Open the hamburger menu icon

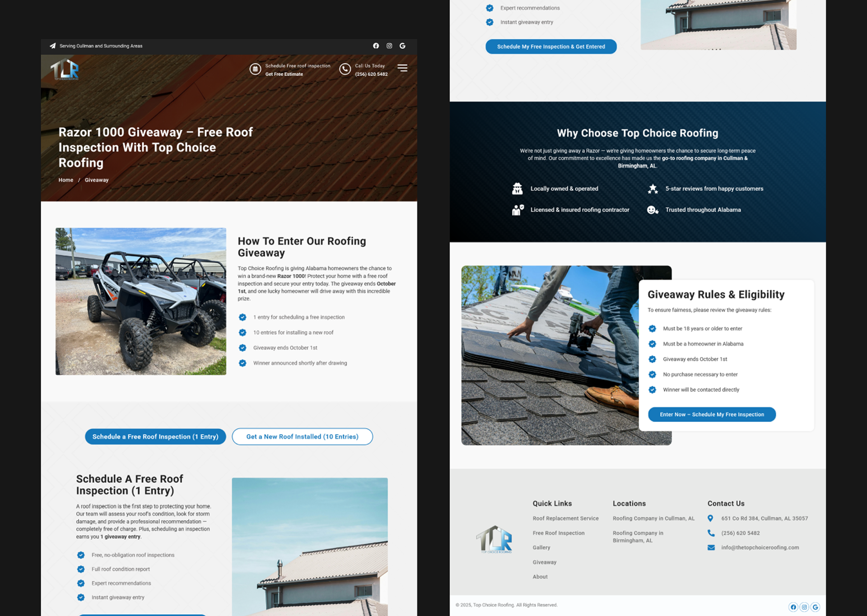tap(402, 68)
